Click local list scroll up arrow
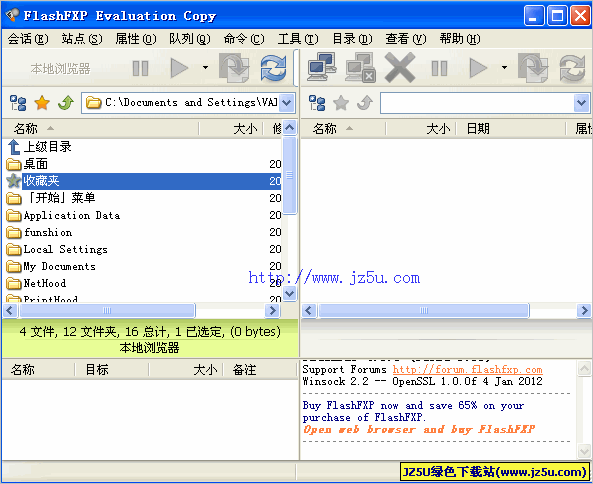The width and height of the screenshot is (593, 484). click(290, 127)
